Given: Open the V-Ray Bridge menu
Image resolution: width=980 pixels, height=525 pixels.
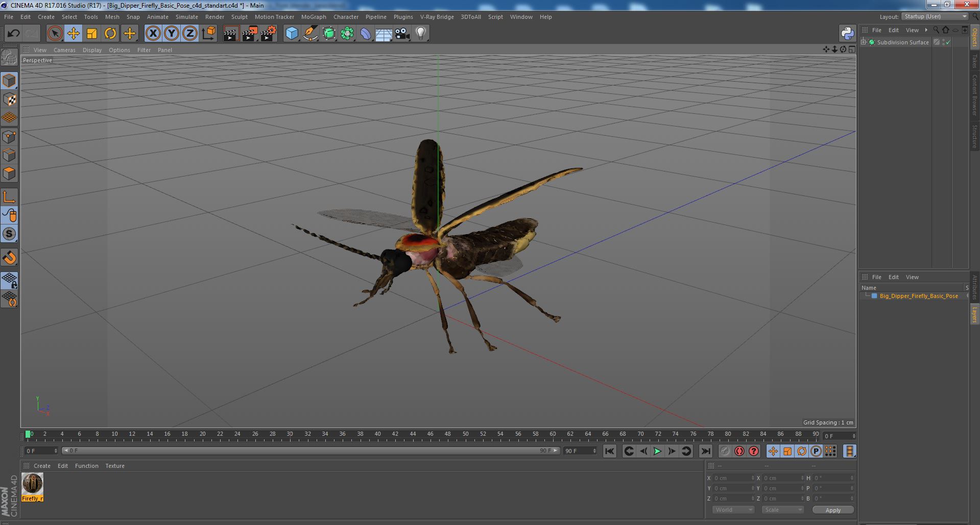Looking at the screenshot, I should 437,17.
